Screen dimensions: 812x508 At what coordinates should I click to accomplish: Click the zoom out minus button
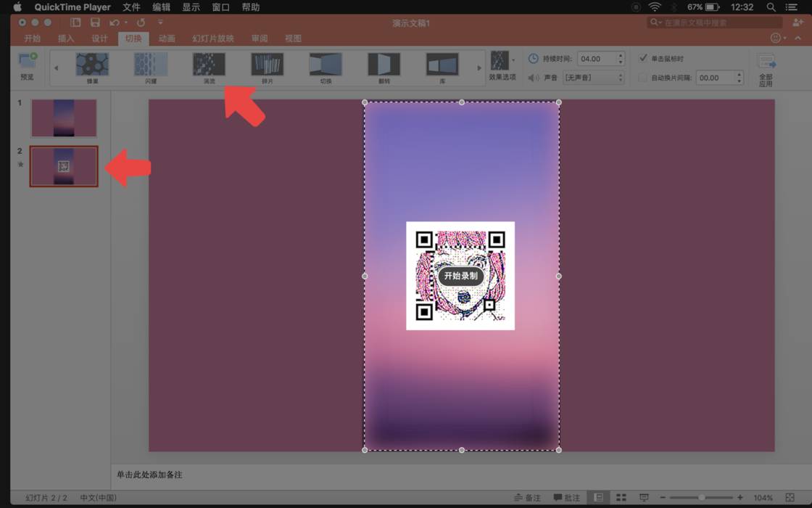pyautogui.click(x=663, y=498)
